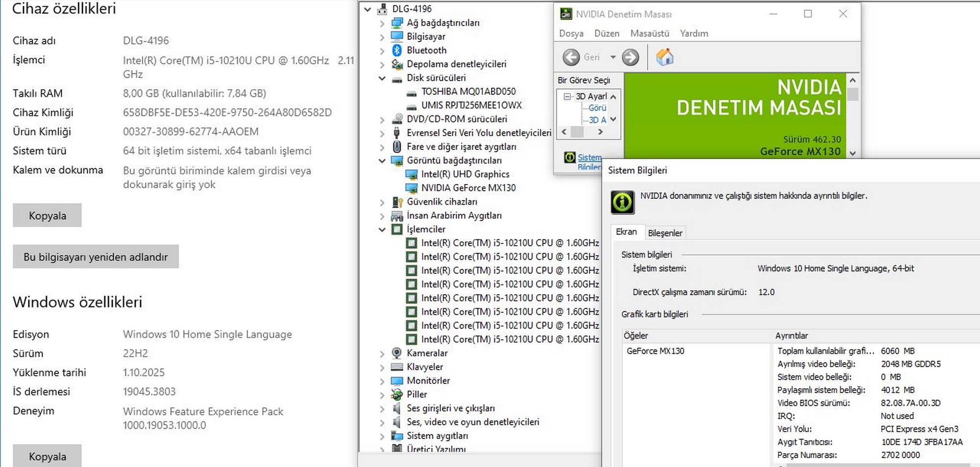Viewport: 980px width, 467px height.
Task: Collapse the Disk sürücüleri tree node
Action: pos(382,78)
